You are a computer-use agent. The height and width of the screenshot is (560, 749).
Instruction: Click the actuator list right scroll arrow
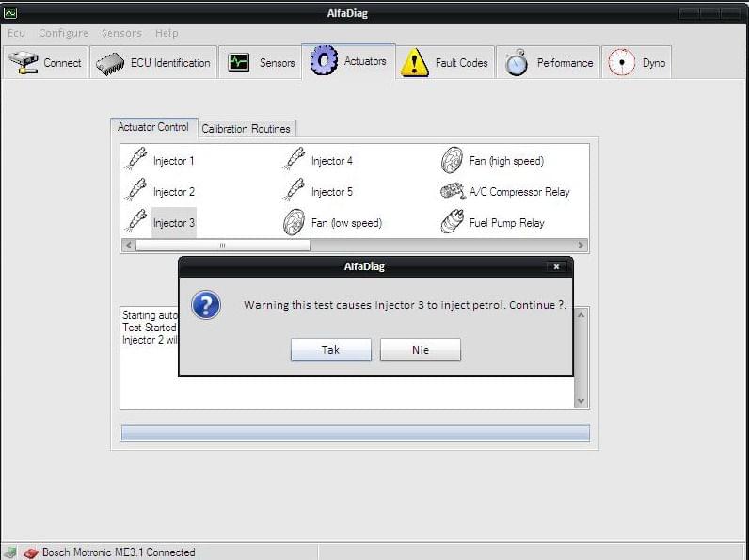click(581, 245)
